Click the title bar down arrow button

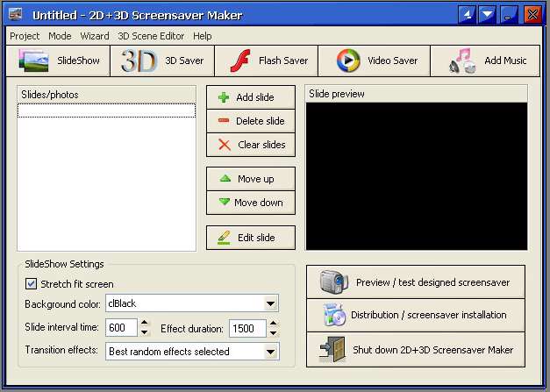pyautogui.click(x=487, y=15)
